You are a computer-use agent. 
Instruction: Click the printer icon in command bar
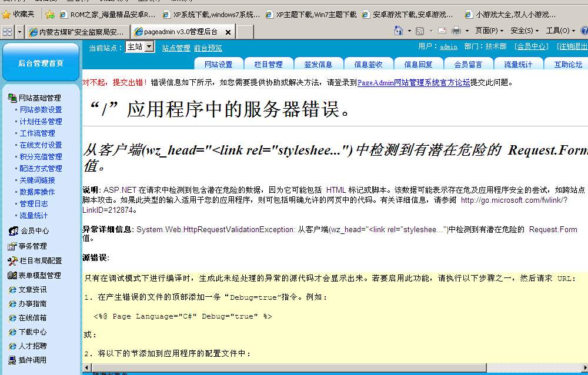[456, 31]
